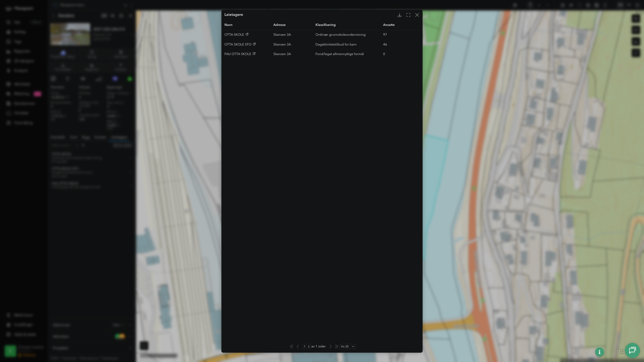The height and width of the screenshot is (362, 644).
Task: Sort by the Ansatte column header
Action: [389, 25]
